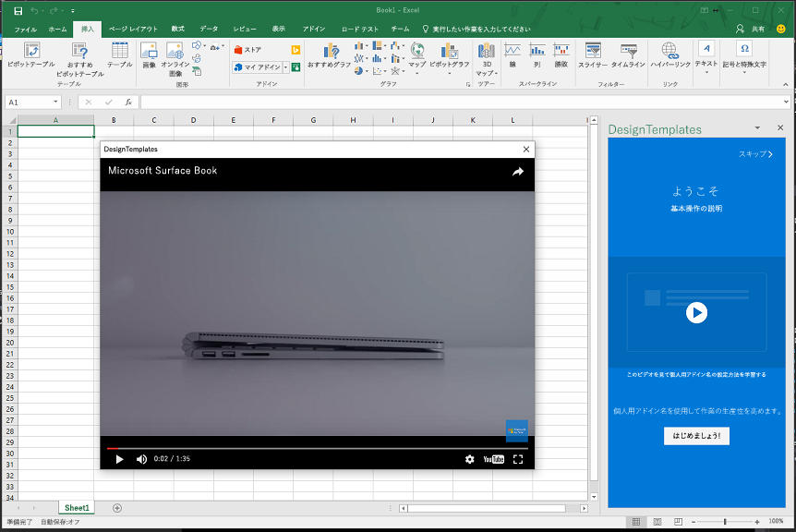Image resolution: width=796 pixels, height=532 pixels.
Task: Mute the YouTube video audio
Action: 140,459
